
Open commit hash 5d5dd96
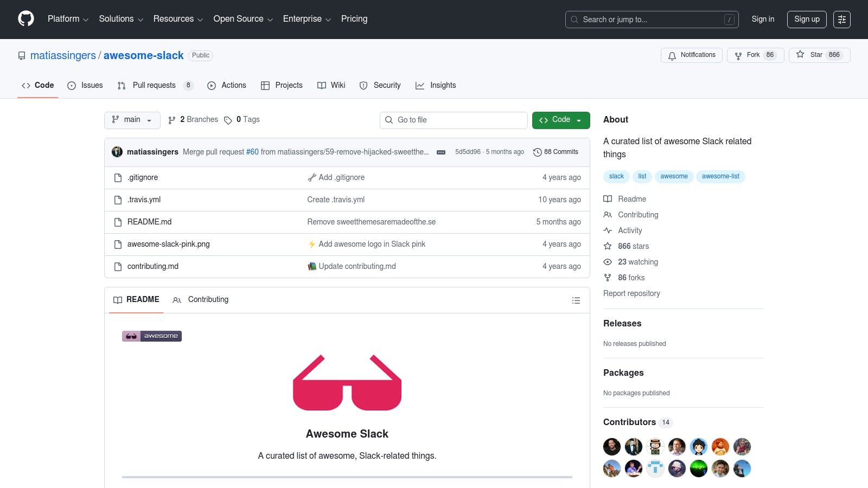[x=468, y=152]
